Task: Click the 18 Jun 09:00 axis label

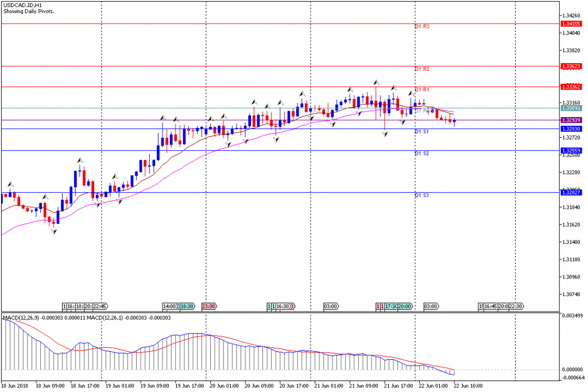Action: click(50, 386)
